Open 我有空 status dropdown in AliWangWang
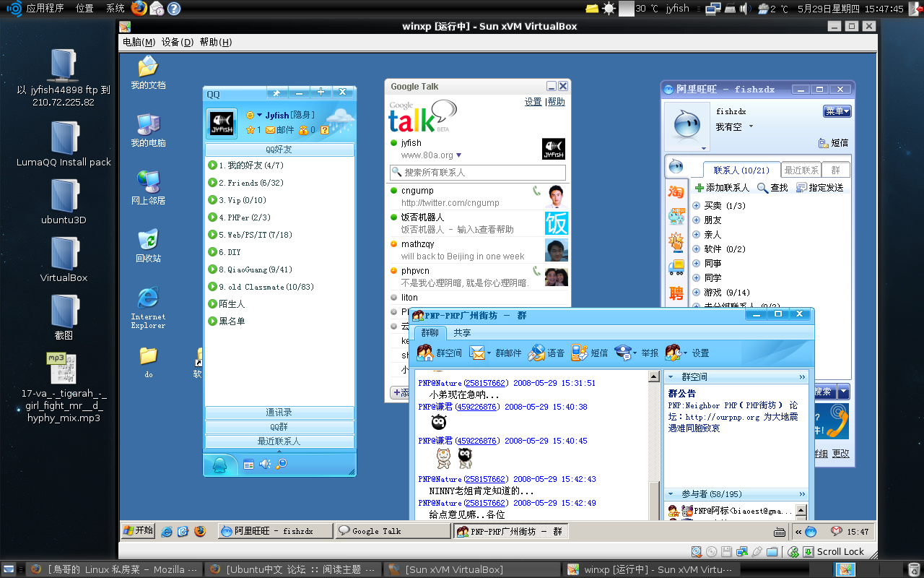 tap(751, 127)
